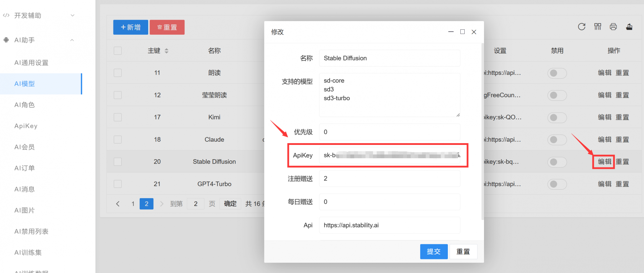Click the dialog vertical scrollbar
The image size is (644, 273).
(x=483, y=132)
